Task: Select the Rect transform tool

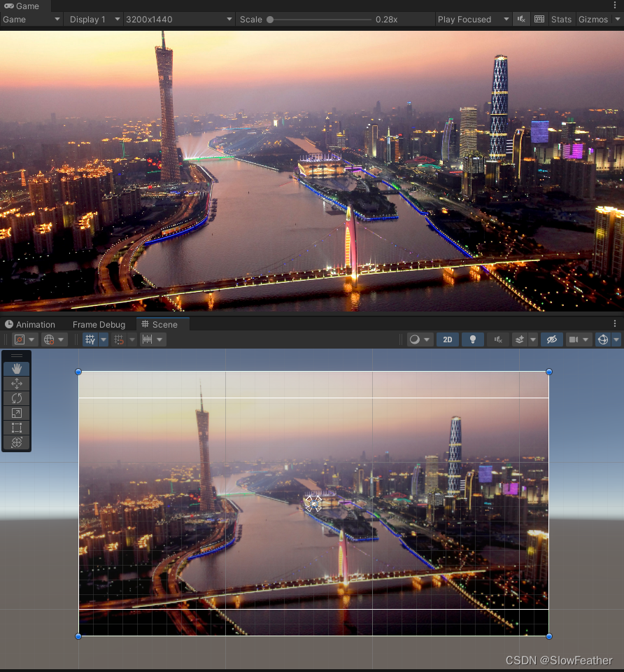Action: 17,428
